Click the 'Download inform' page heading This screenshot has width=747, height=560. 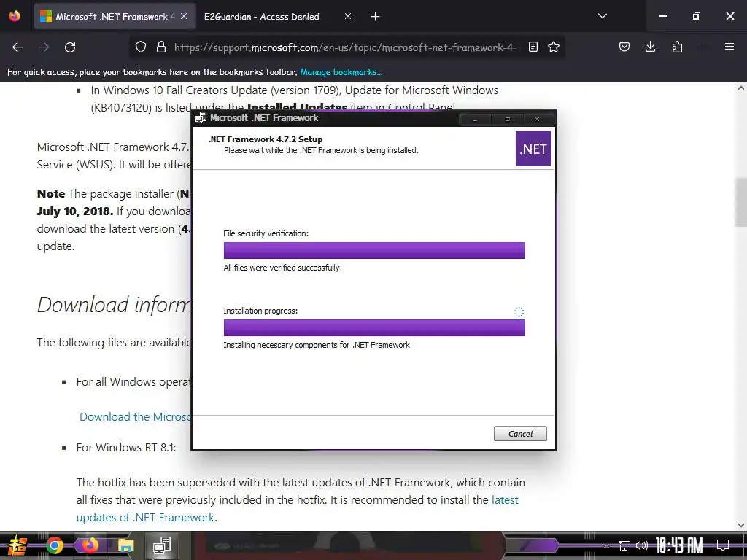115,305
